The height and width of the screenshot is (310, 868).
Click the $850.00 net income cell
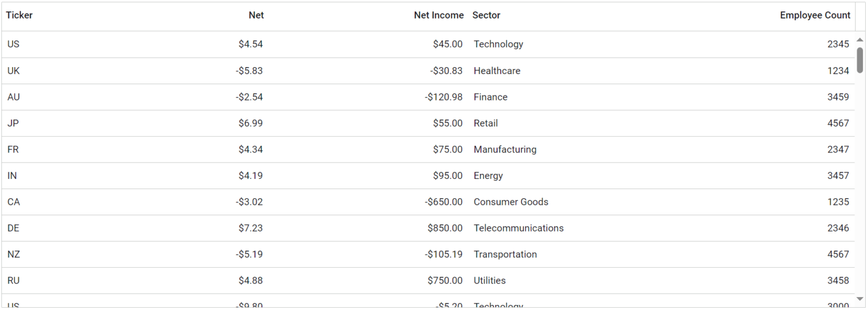pyautogui.click(x=445, y=228)
